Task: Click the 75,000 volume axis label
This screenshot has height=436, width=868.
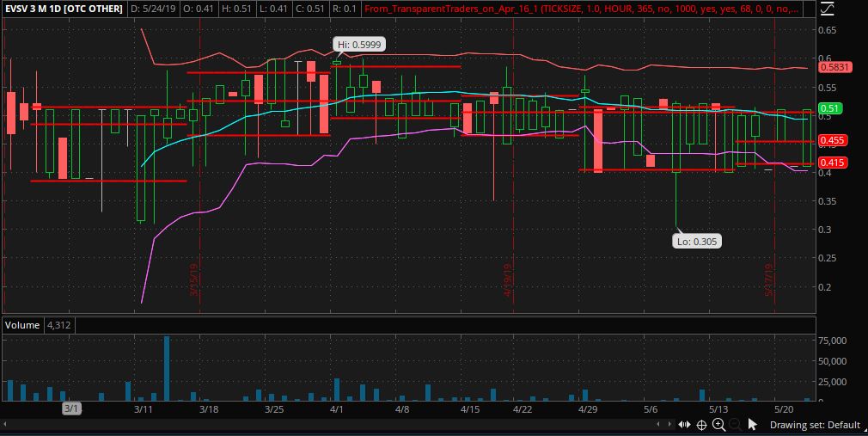Action: point(832,341)
